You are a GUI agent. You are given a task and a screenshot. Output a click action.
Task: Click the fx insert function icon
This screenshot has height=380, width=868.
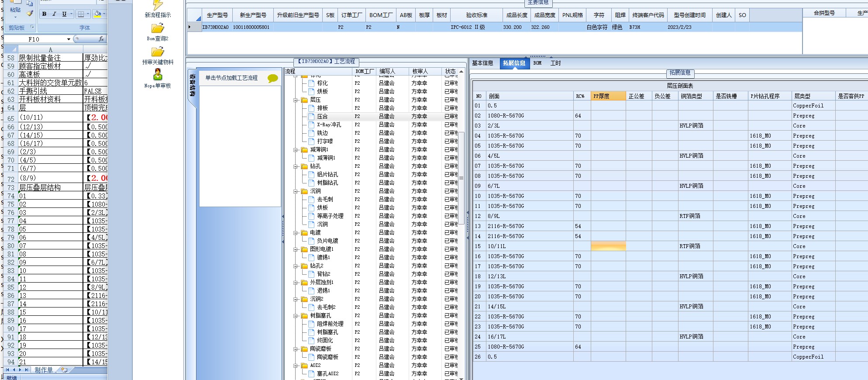pos(101,39)
